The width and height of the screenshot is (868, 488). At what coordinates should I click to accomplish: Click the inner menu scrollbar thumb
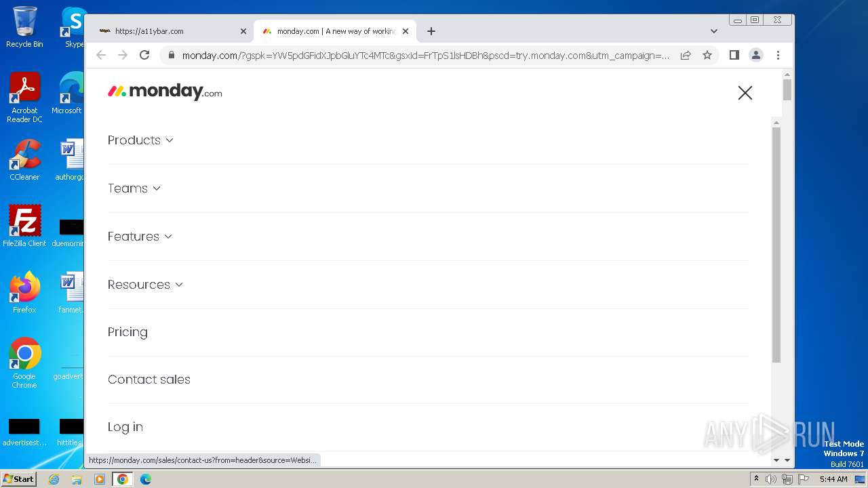(776, 244)
